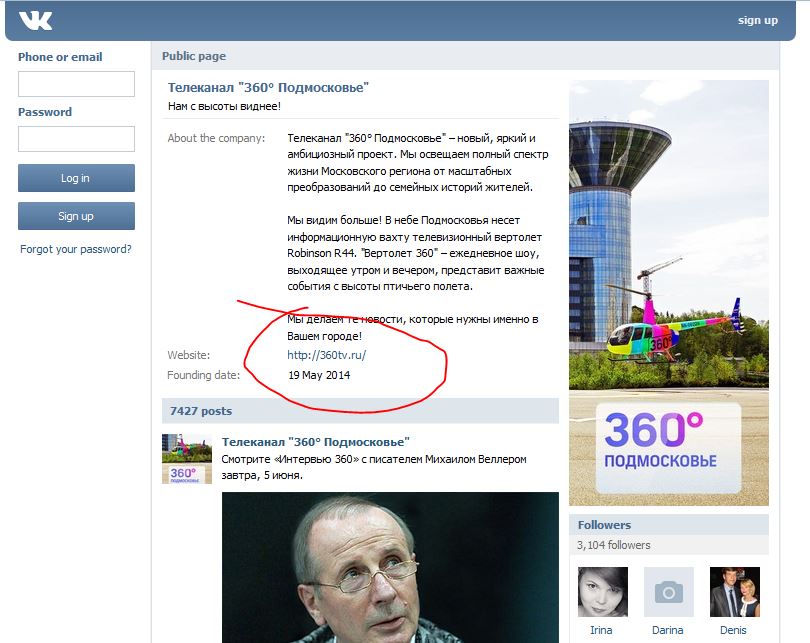
Task: Open the Followers section header
Action: coord(604,525)
